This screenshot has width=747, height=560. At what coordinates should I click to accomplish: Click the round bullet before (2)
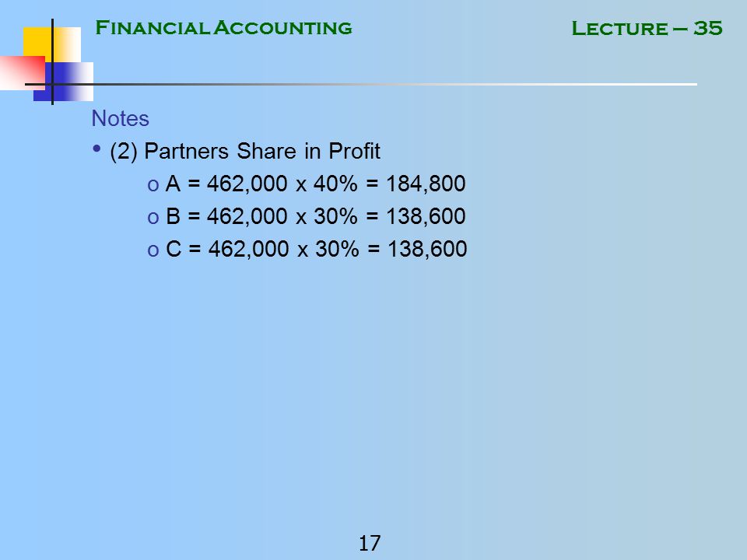tap(96, 149)
